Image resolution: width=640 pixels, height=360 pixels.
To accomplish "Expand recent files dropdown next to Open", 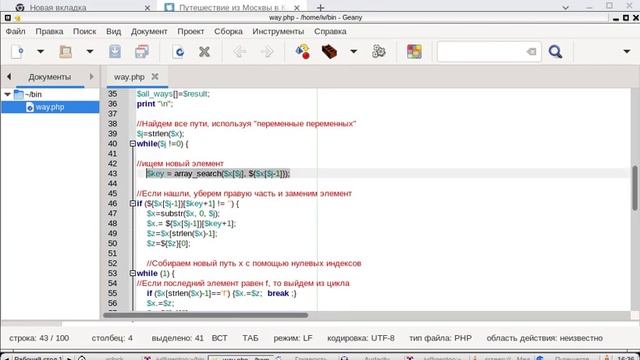I will (x=90, y=52).
